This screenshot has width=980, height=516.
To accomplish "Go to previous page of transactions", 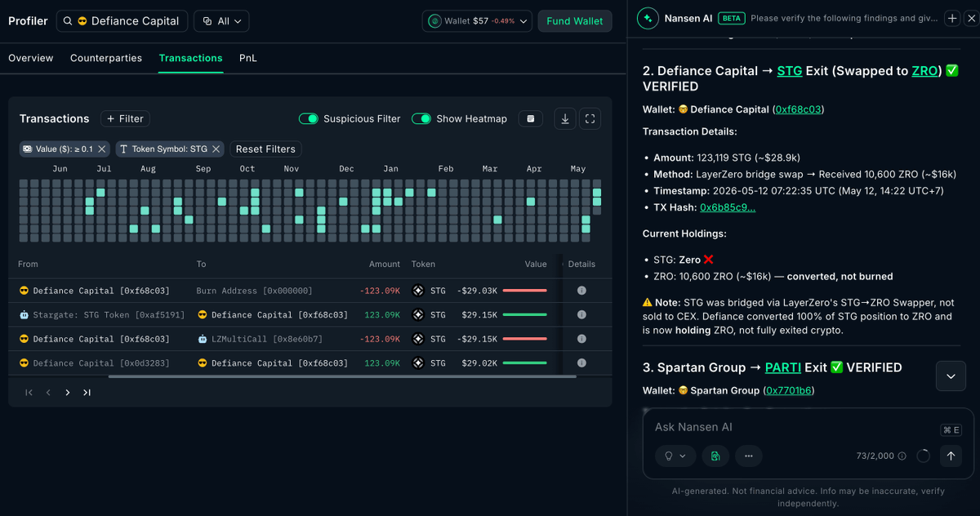I will click(x=48, y=393).
